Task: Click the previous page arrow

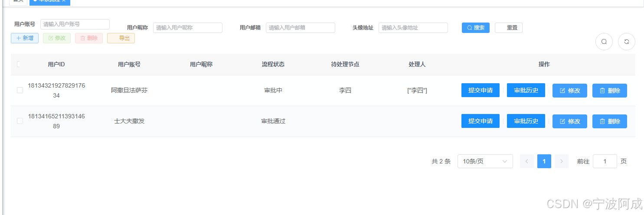Action: click(527, 161)
